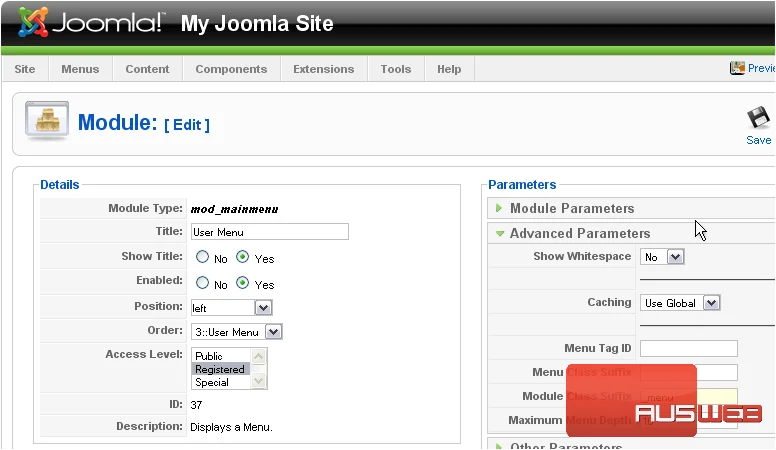Click the mod_mainmenu module type text

tap(234, 209)
